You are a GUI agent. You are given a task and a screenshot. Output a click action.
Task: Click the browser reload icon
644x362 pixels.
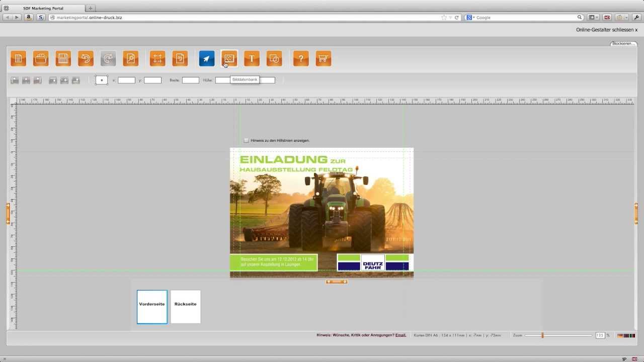pyautogui.click(x=457, y=17)
